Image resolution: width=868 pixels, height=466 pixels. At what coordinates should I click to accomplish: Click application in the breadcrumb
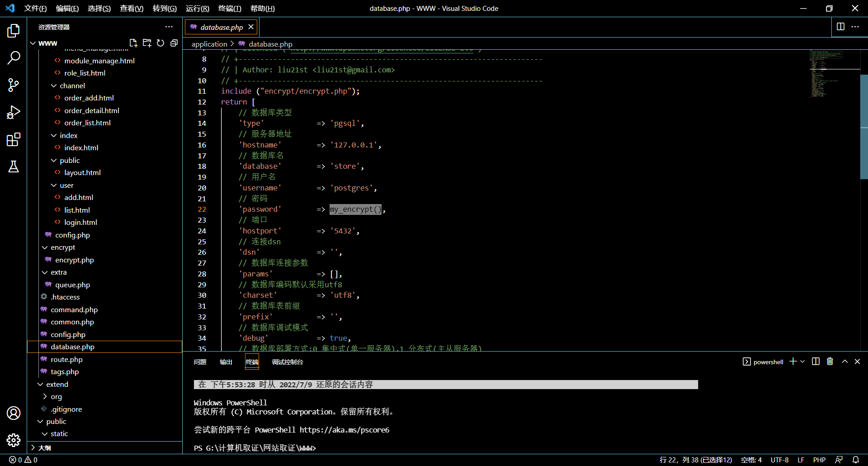click(x=209, y=44)
